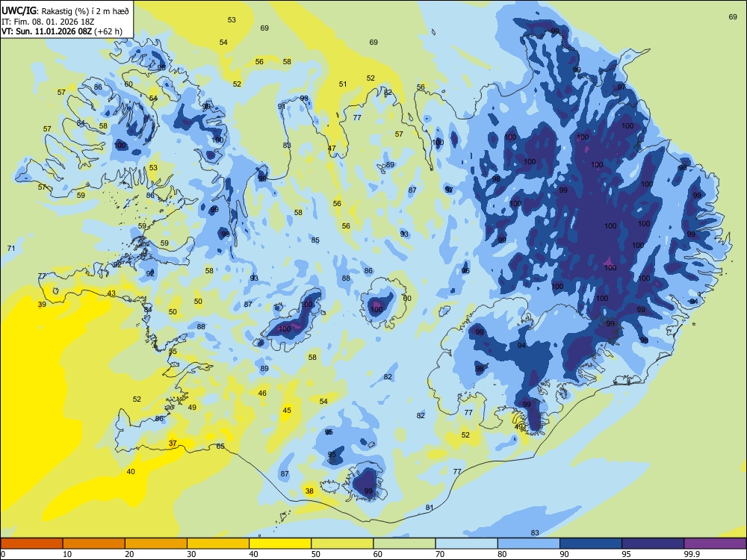The width and height of the screenshot is (747, 560).
Task: Click the map value '71' at the western edge
Action: pos(11,248)
